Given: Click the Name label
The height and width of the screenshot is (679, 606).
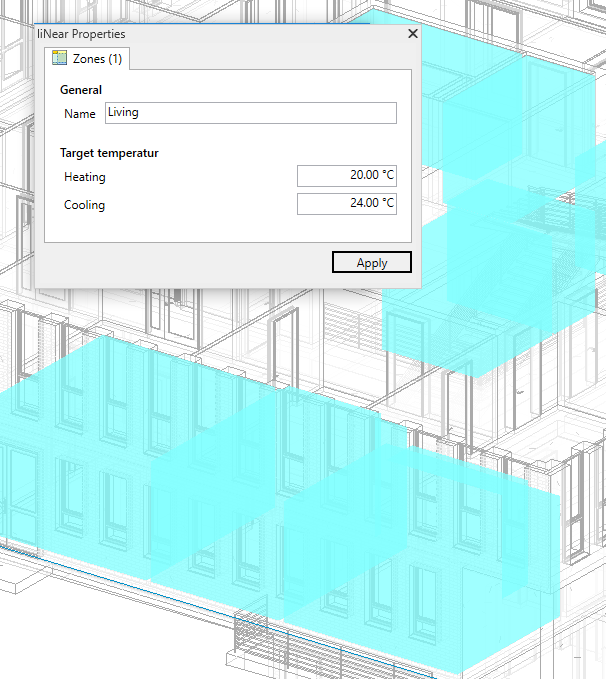Looking at the screenshot, I should click(80, 113).
